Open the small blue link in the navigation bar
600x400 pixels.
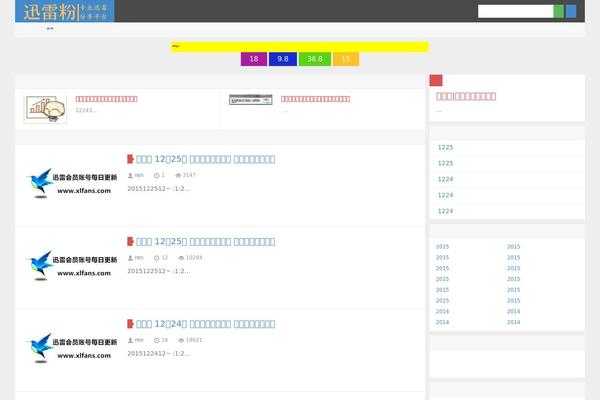click(x=50, y=28)
